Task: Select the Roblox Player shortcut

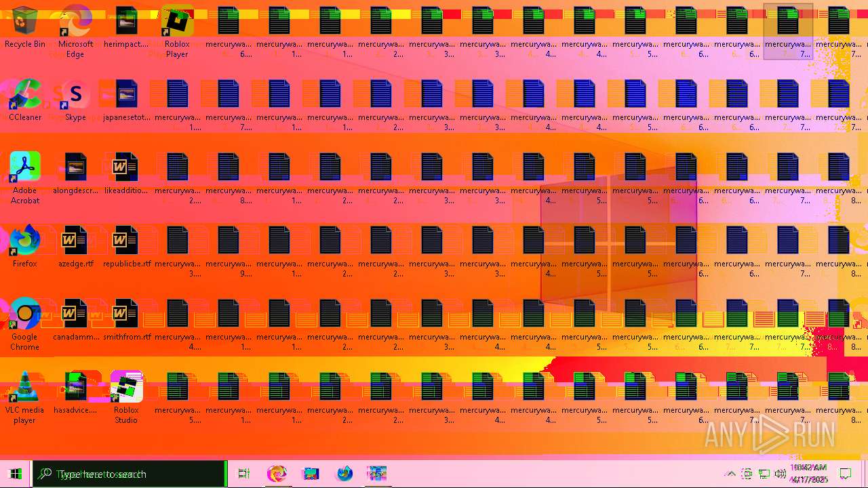Action: click(177, 32)
